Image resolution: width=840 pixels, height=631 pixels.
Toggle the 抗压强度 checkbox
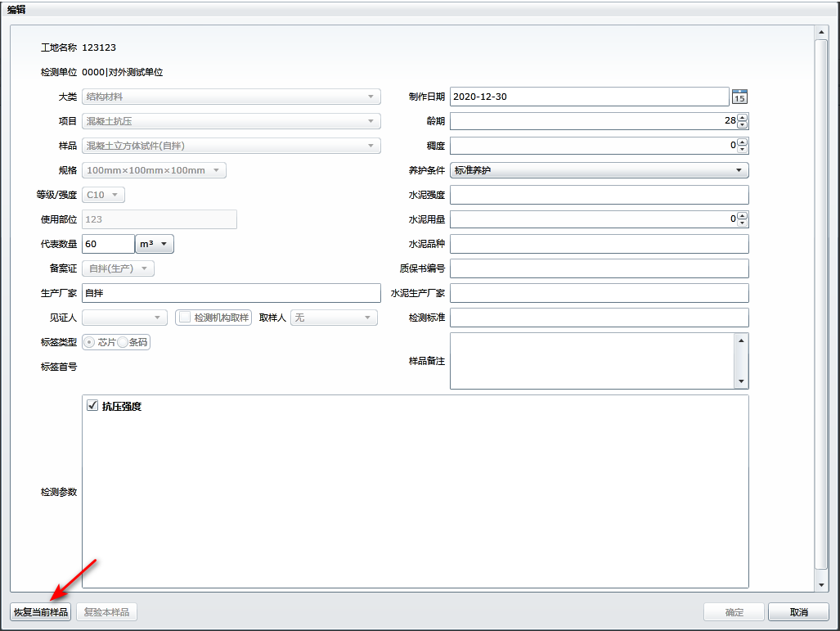click(x=92, y=406)
